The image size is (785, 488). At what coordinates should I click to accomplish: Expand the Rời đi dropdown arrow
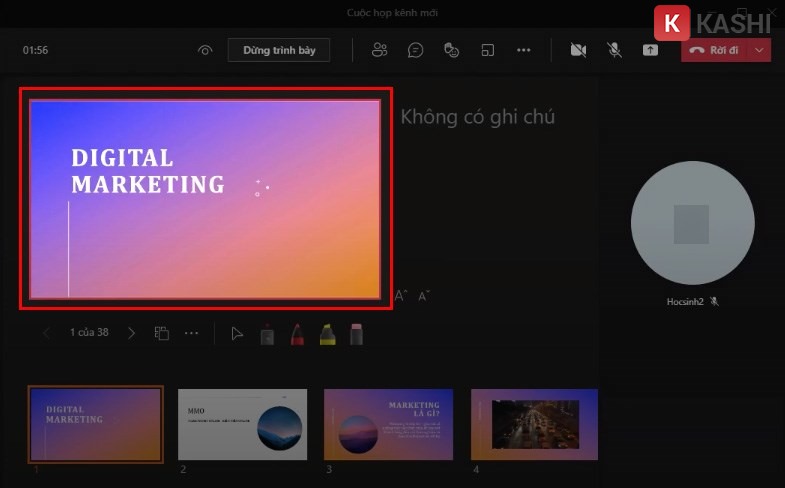(759, 50)
